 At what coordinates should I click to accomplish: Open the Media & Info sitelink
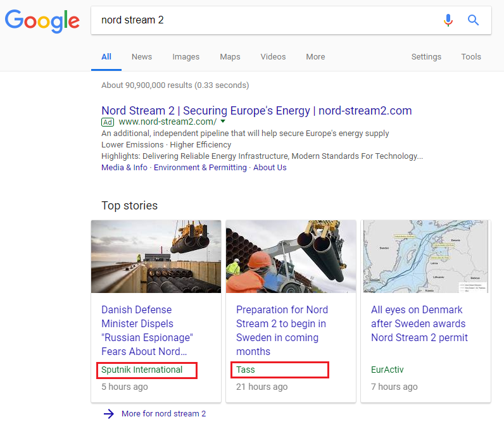pyautogui.click(x=124, y=168)
